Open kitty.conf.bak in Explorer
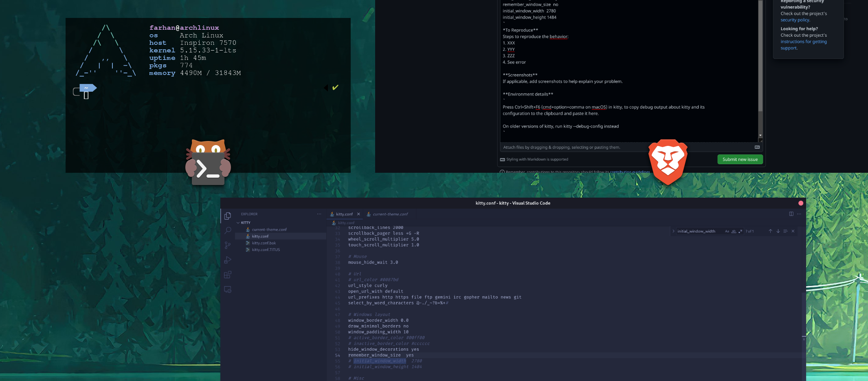The image size is (868, 381). [264, 243]
